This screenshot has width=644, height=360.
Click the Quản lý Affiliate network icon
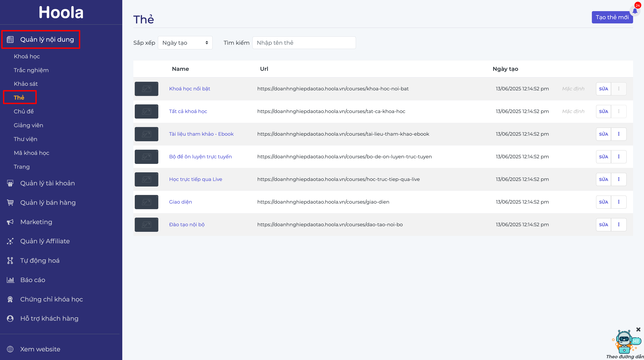[x=10, y=241]
